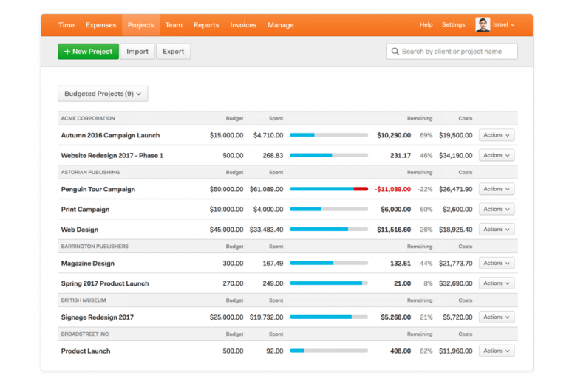The image size is (569, 392).
Task: Click the Import button
Action: tap(137, 52)
